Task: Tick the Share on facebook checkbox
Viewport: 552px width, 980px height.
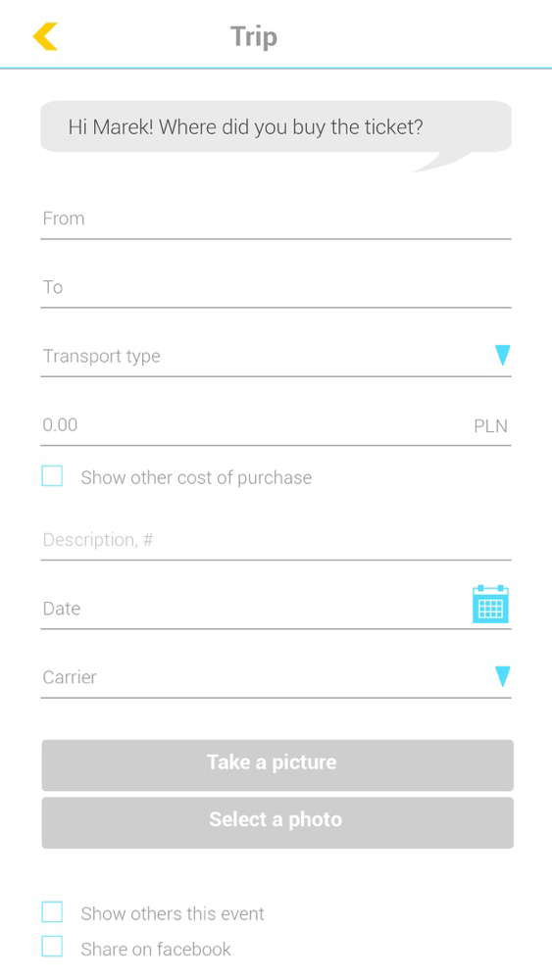Action: pyautogui.click(x=52, y=947)
